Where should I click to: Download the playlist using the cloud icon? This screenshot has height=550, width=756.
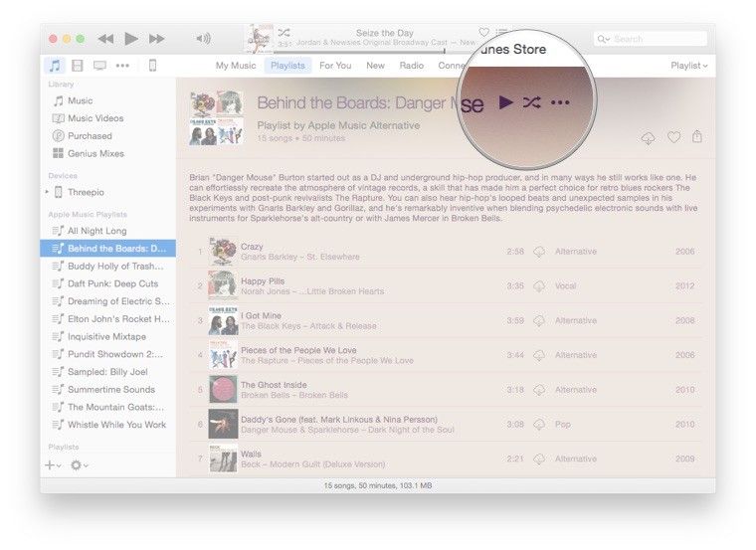[x=649, y=137]
